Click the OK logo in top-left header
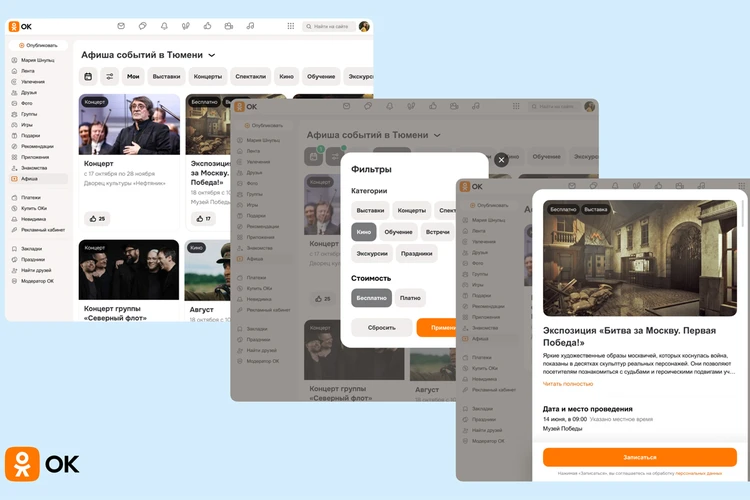This screenshot has width=750, height=500. click(22, 26)
